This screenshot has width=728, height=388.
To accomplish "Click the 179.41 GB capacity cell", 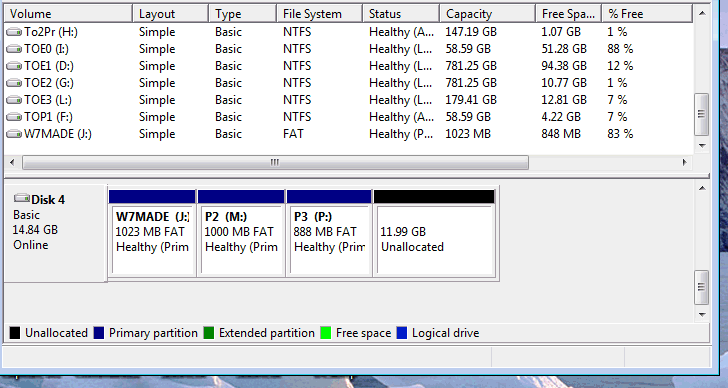I will click(x=471, y=100).
